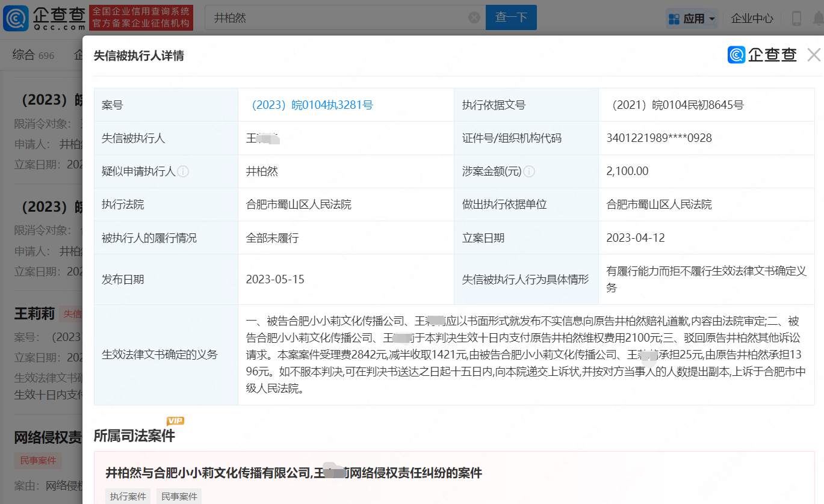824x504 pixels.
Task: Click the 失信被执行人详情 dialog title
Action: 138,55
